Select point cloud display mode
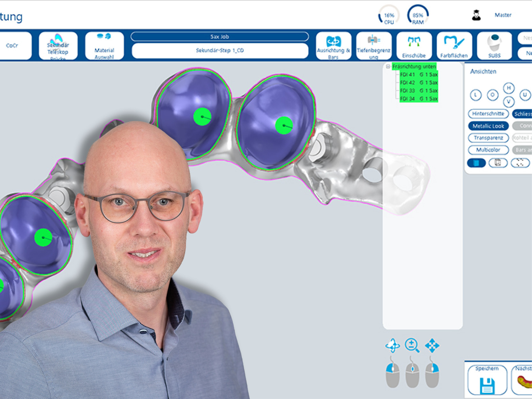This screenshot has width=532, height=399. coord(520,163)
